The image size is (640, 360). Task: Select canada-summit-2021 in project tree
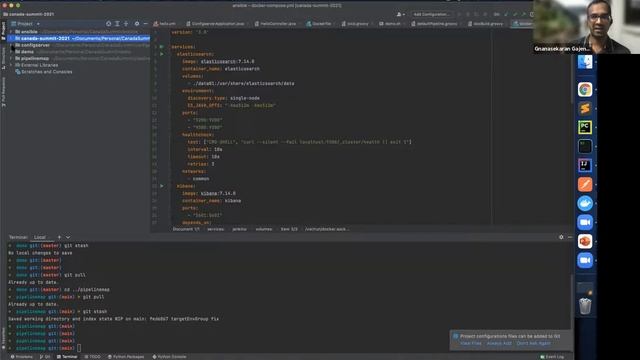pos(80,38)
